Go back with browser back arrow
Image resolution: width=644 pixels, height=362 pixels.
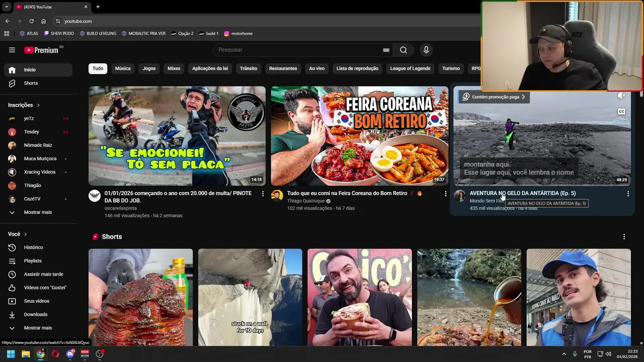click(7, 21)
